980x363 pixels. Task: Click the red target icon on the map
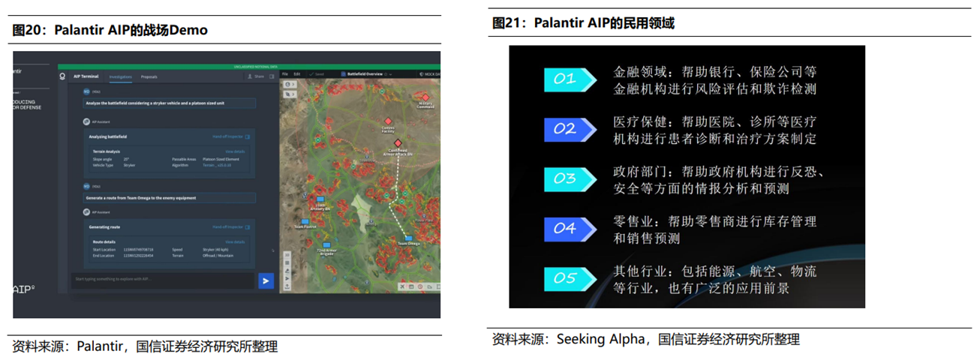(x=419, y=286)
